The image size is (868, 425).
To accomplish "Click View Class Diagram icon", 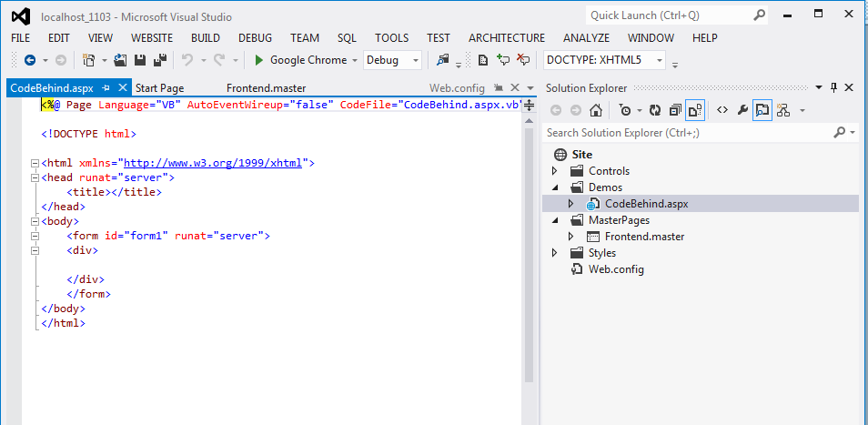I will coord(782,110).
